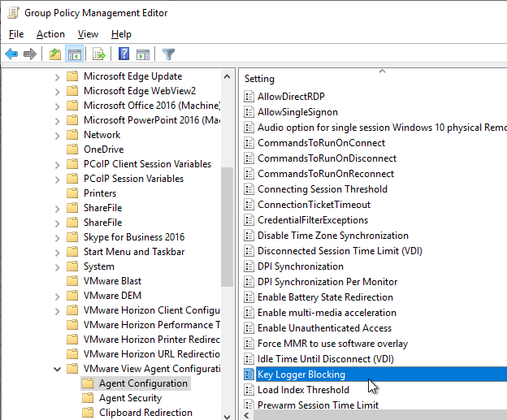This screenshot has width=507, height=420.
Task: Click the tree pane scroll down arrow
Action: click(227, 417)
